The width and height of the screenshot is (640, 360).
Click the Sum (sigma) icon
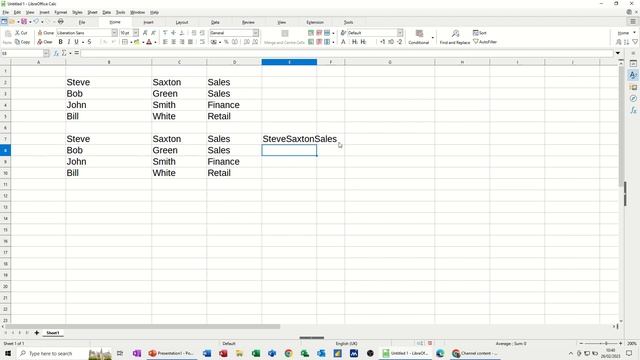pyautogui.click(x=64, y=53)
